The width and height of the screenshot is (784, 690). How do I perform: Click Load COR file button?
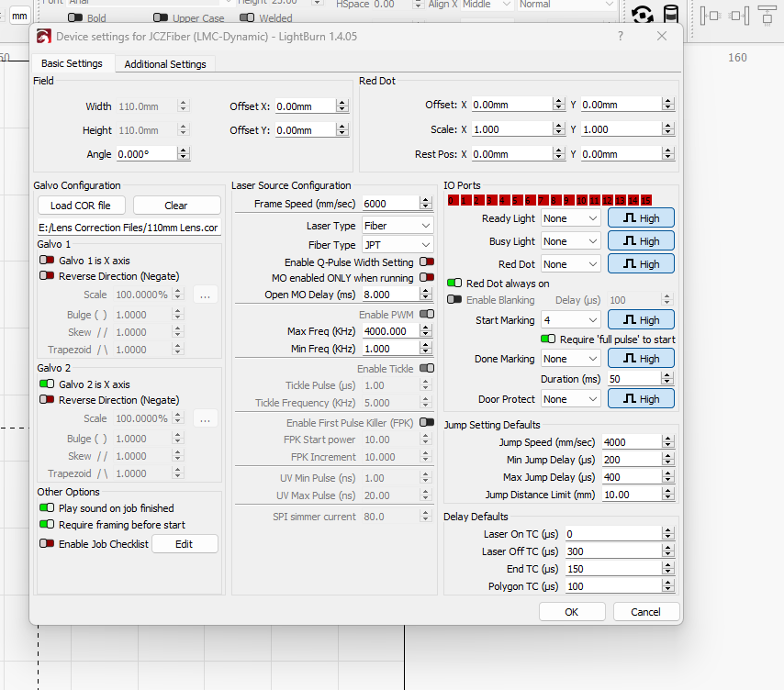click(x=81, y=206)
